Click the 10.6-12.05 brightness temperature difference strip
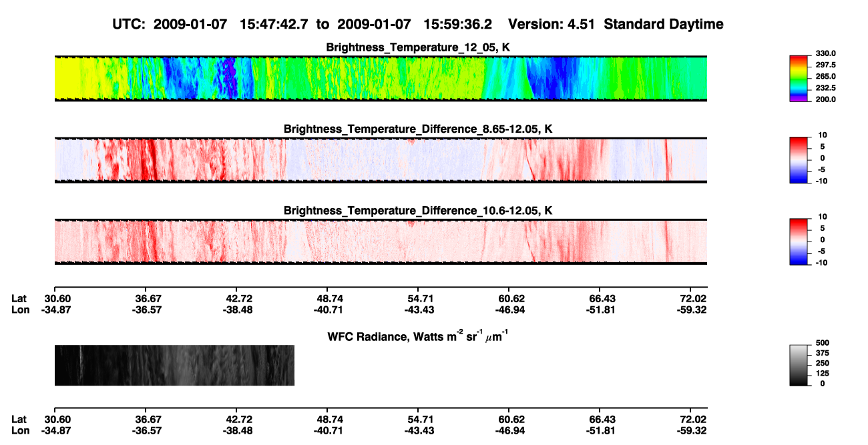 click(381, 242)
